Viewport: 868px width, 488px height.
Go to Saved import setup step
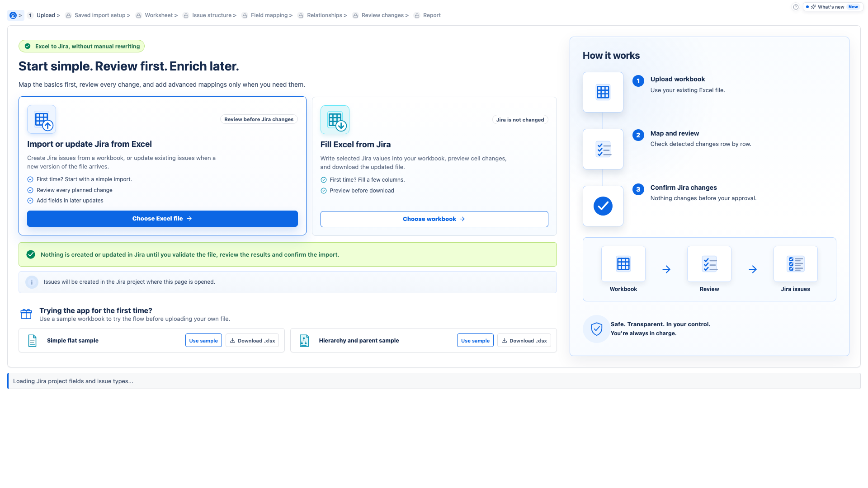click(x=98, y=15)
